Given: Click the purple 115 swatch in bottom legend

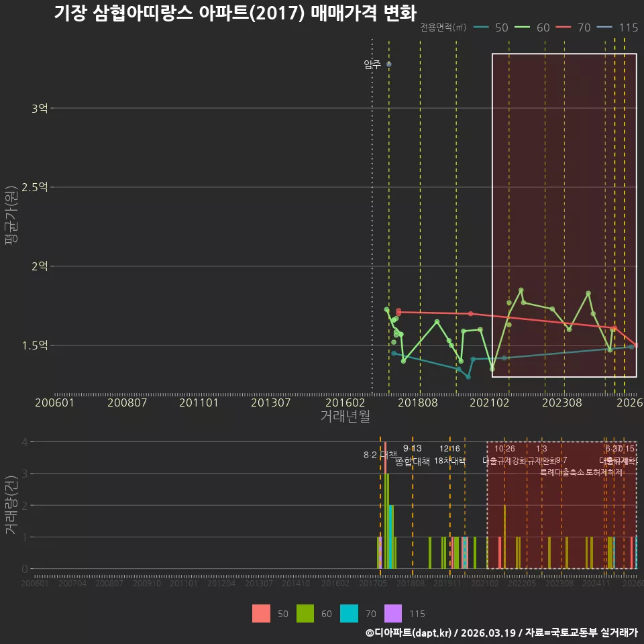Looking at the screenshot, I should [393, 614].
